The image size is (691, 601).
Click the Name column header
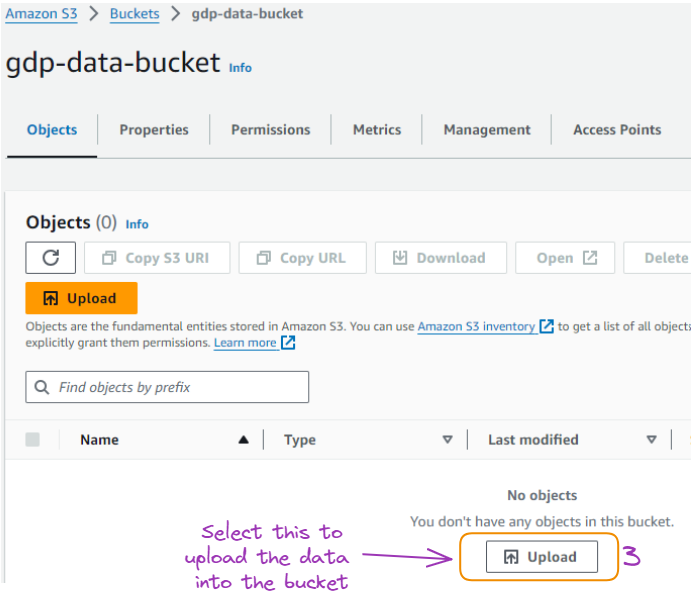(x=99, y=440)
